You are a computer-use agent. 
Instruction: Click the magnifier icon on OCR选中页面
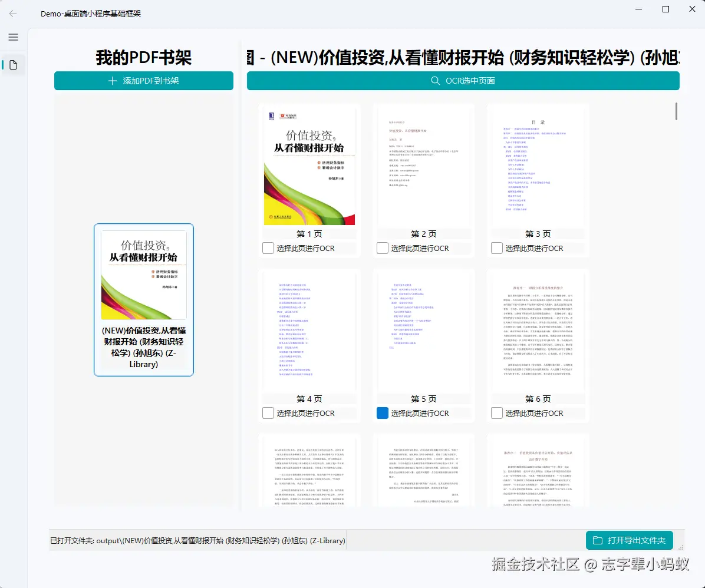435,81
